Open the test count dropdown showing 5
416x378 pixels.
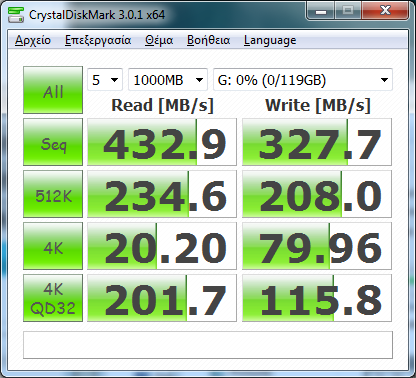coord(105,80)
